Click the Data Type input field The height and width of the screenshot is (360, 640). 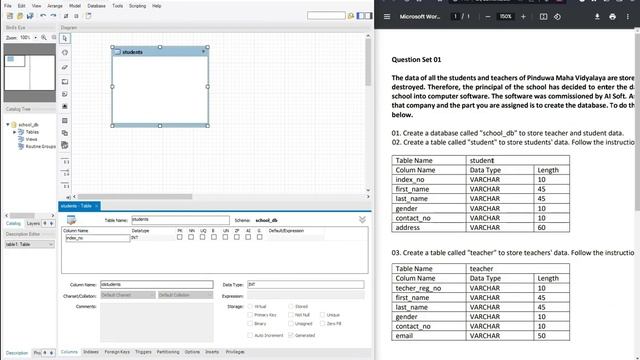[306, 284]
